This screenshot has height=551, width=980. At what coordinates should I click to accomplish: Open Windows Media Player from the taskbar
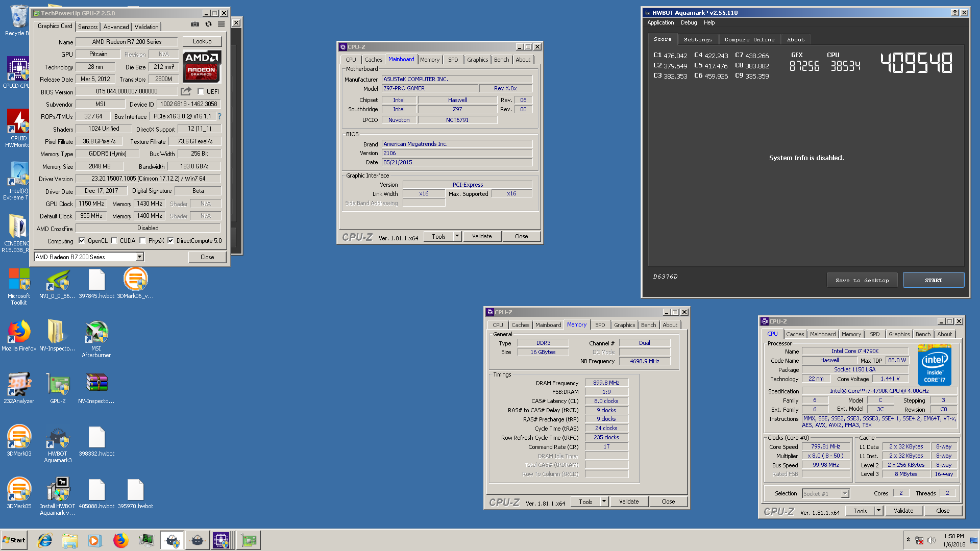point(95,540)
